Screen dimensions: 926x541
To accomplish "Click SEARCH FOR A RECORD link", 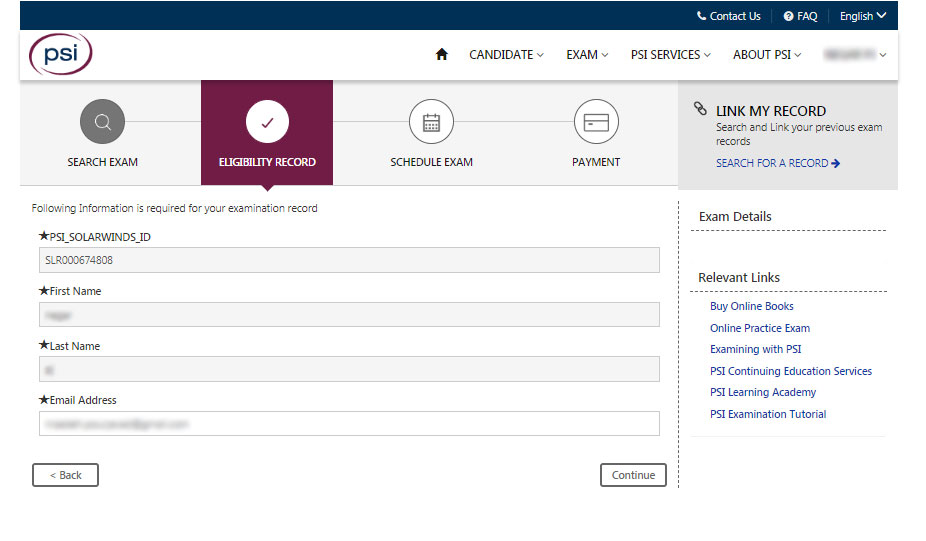I will click(x=777, y=163).
